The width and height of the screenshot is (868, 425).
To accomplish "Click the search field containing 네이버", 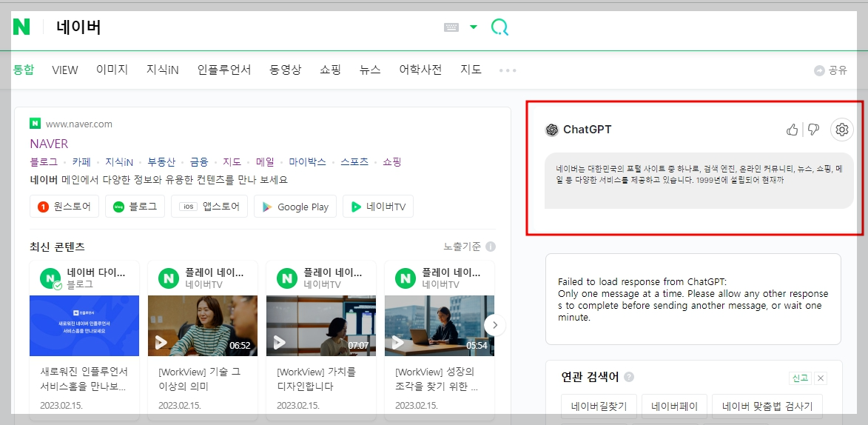I will pos(243,27).
